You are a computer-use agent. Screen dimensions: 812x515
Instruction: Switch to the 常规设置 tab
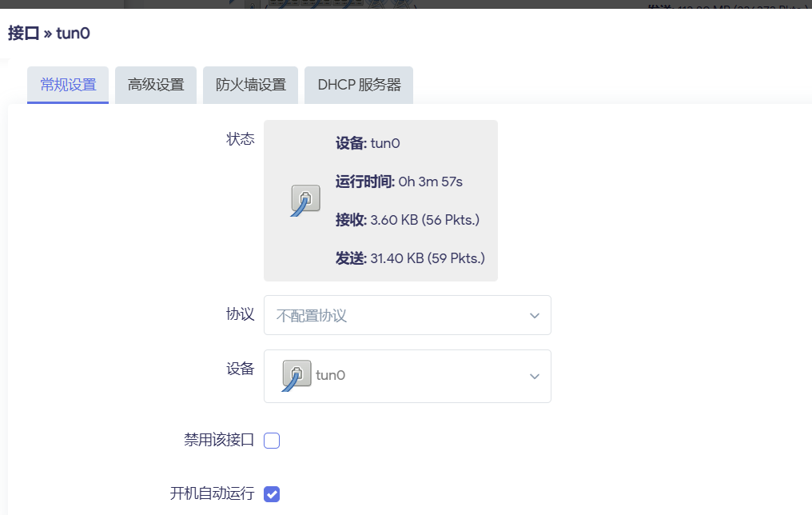(68, 85)
